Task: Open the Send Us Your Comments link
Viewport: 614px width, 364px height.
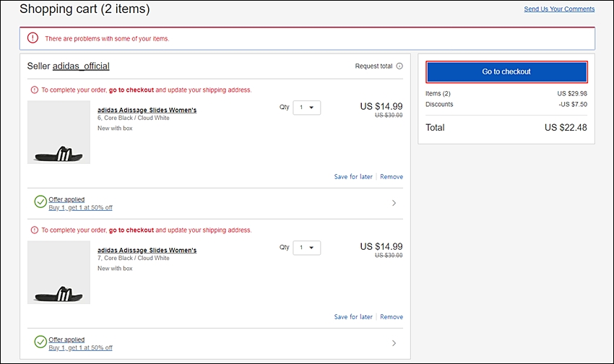Action: pyautogui.click(x=559, y=9)
